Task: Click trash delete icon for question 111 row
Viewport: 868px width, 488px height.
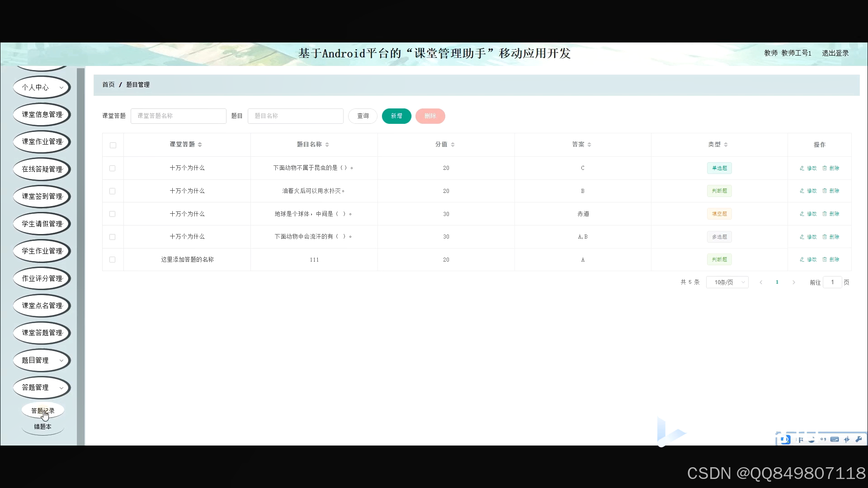Action: [825, 259]
